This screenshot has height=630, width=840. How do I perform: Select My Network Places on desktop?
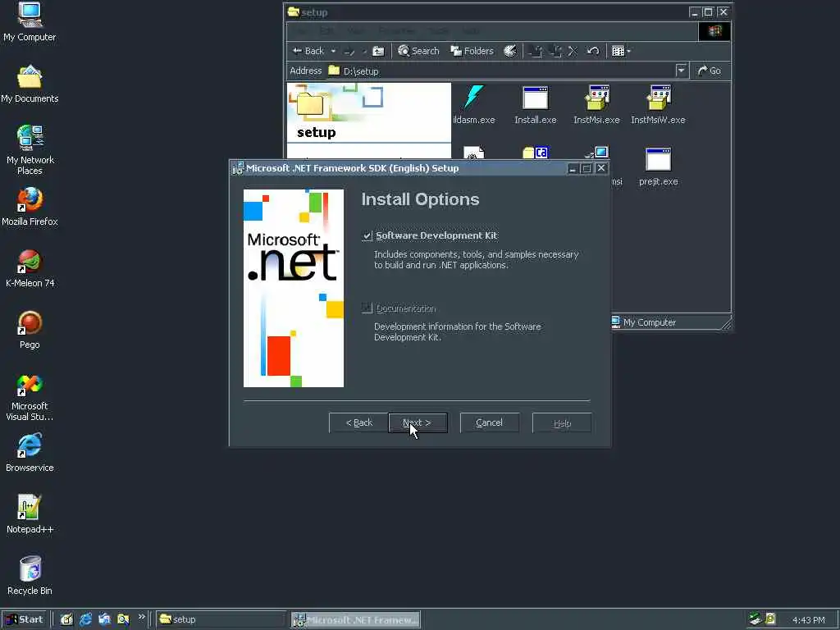pyautogui.click(x=30, y=150)
